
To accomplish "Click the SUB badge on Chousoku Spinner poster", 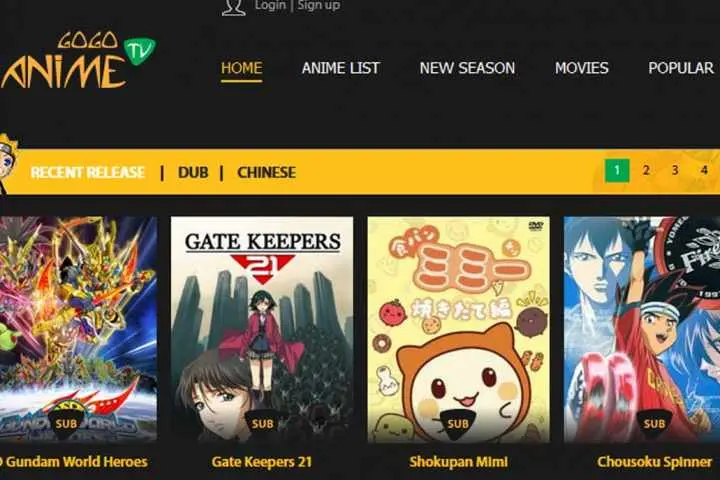I will point(654,424).
